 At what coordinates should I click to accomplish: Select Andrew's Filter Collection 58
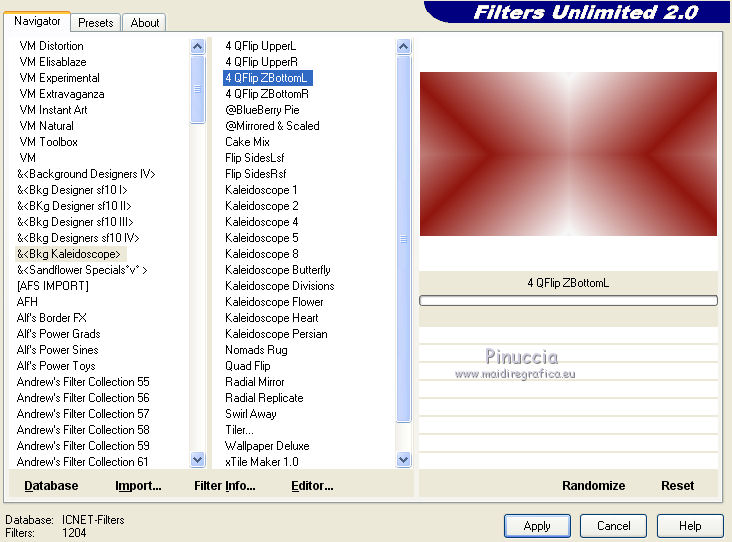click(83, 429)
